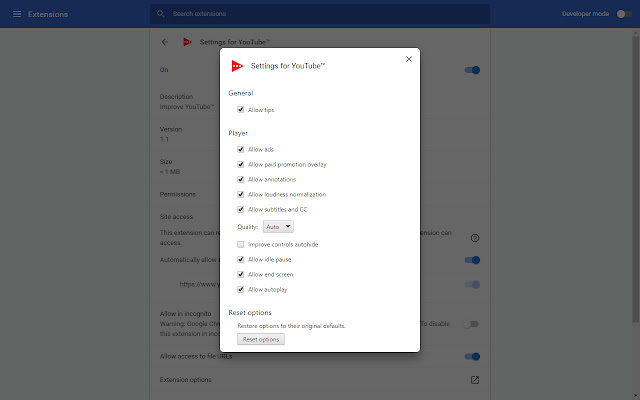Enable Allow in incognito switch
Viewport: 640px width, 400px height.
point(471,324)
